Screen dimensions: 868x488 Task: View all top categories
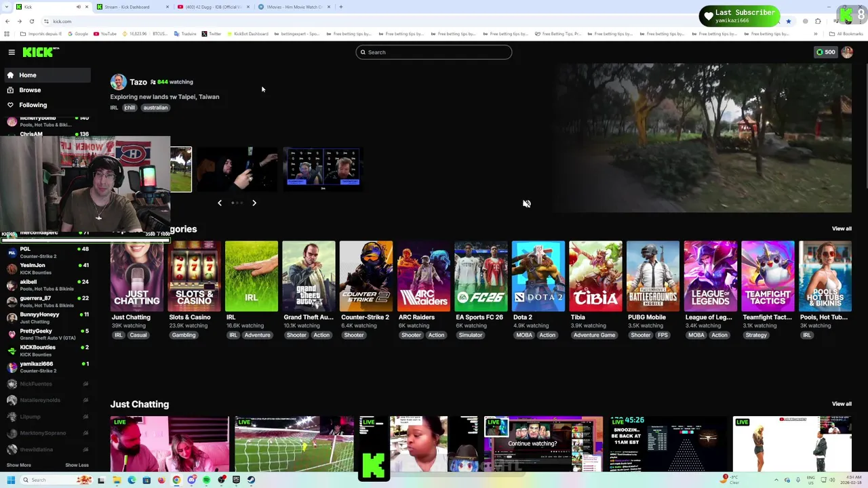click(842, 229)
